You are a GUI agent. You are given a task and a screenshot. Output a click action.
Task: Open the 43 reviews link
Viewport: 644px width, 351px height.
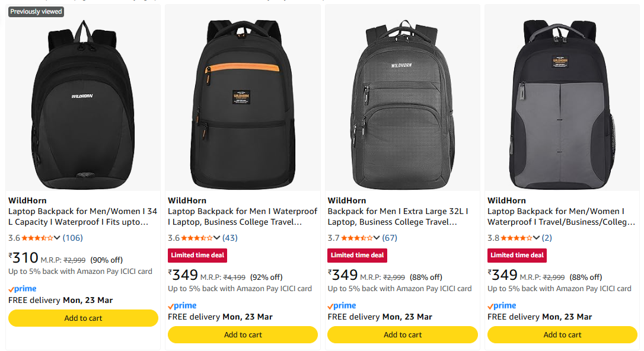[230, 238]
